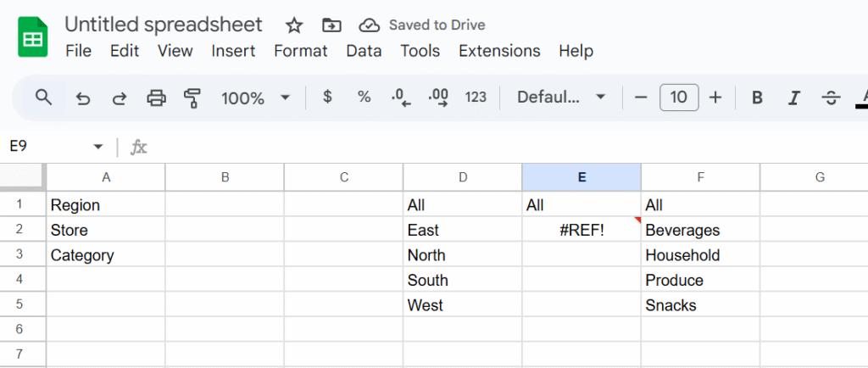868x368 pixels.
Task: Open the 100% zoom dropdown
Action: (255, 98)
